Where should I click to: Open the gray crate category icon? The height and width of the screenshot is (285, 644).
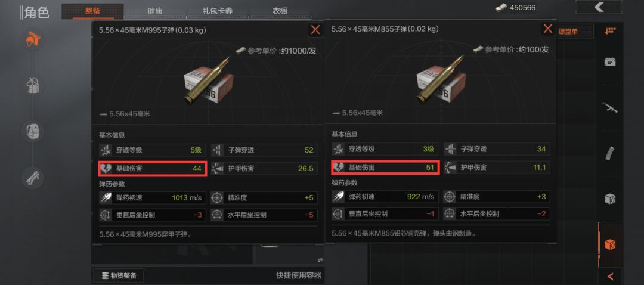point(610,199)
